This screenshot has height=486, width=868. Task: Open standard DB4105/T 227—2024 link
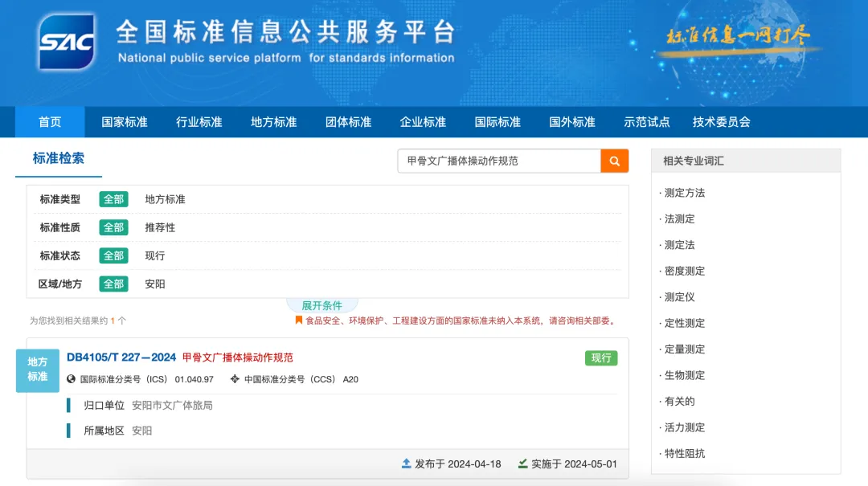point(121,357)
